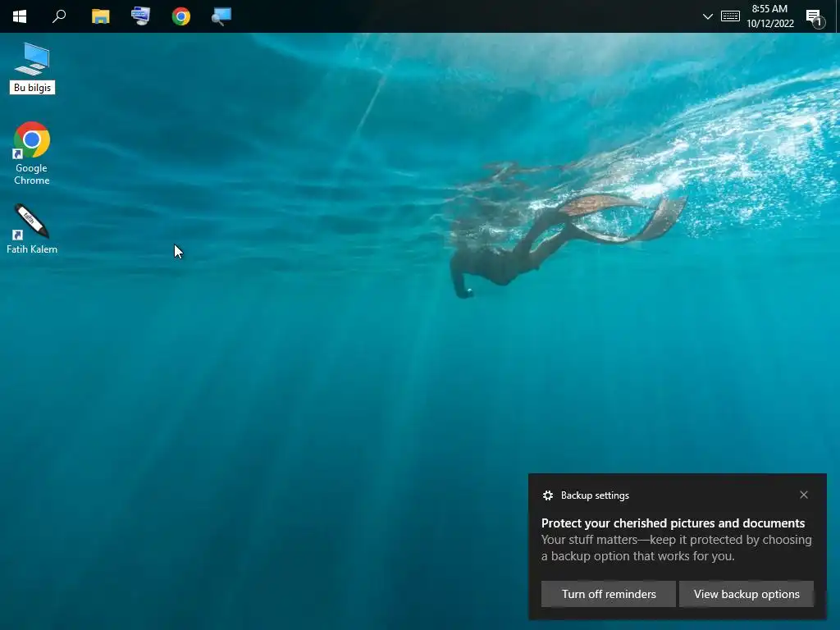840x630 pixels.
Task: Expand hidden system tray icons chevron
Action: click(x=708, y=16)
